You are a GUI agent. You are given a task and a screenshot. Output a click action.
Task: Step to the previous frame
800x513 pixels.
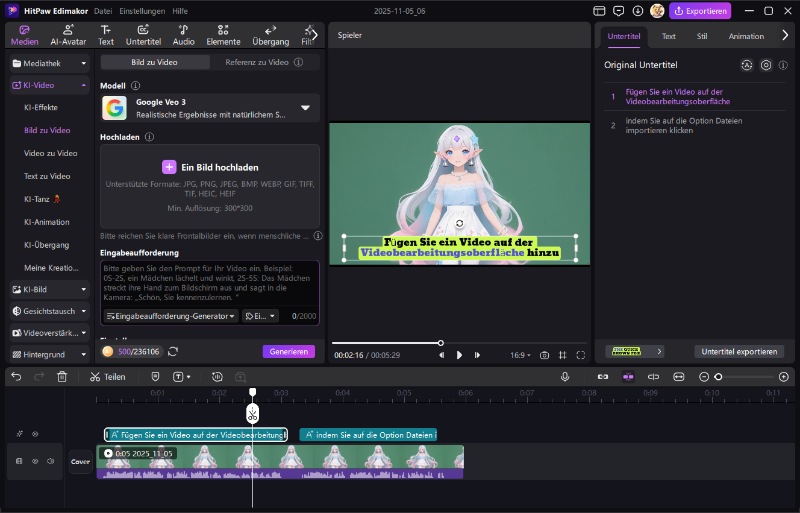click(441, 355)
